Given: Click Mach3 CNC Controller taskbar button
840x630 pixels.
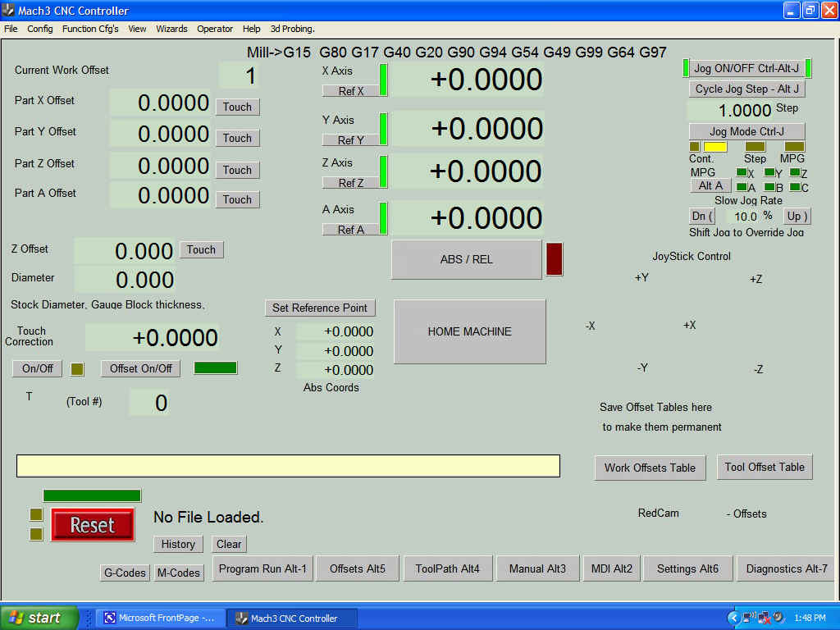Looking at the screenshot, I should pyautogui.click(x=292, y=618).
